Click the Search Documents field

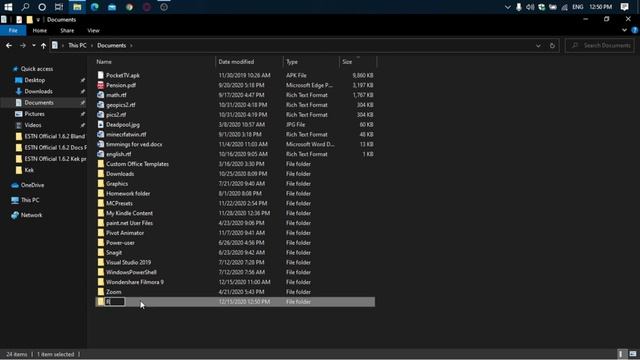(600, 45)
